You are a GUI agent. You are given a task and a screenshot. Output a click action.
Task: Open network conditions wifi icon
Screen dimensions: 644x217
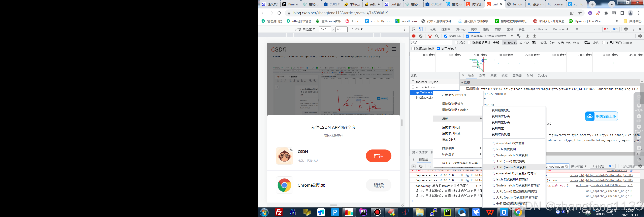tap(518, 36)
